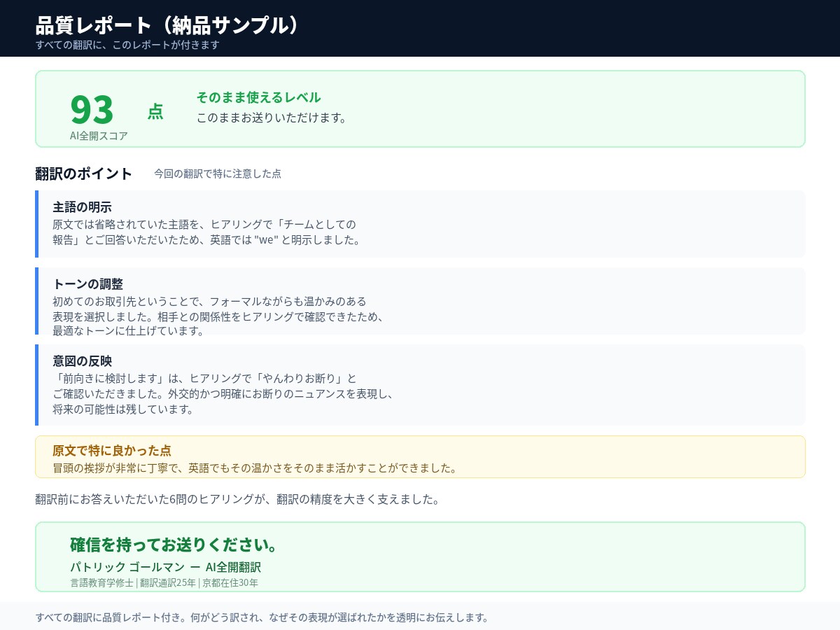Click the sentence starting 冒頭の挨拶が非常に丁寧で
This screenshot has height=630, width=840.
click(x=255, y=468)
